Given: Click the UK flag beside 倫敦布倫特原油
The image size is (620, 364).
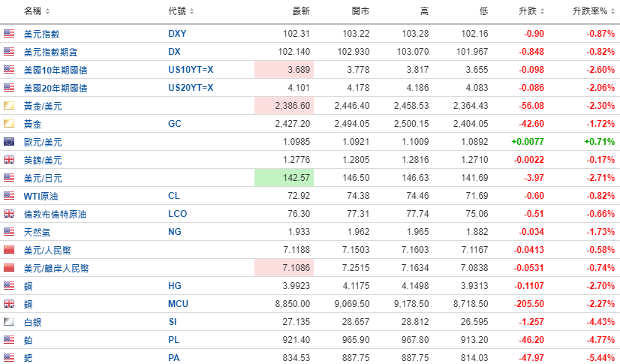Looking at the screenshot, I should click(x=9, y=214).
